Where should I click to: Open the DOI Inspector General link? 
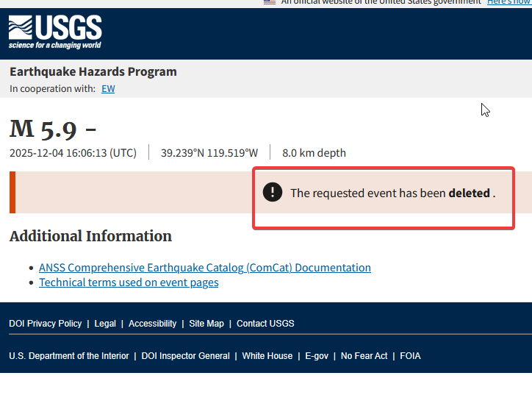tap(186, 356)
